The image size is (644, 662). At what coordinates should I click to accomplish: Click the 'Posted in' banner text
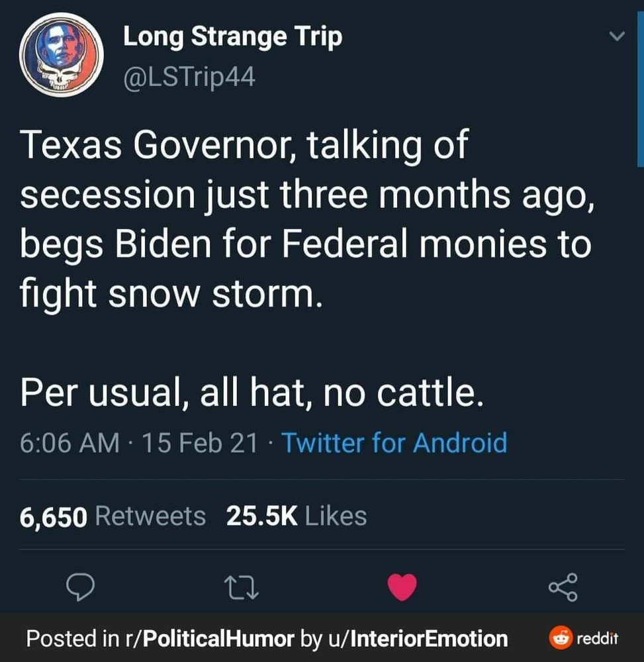point(71,639)
